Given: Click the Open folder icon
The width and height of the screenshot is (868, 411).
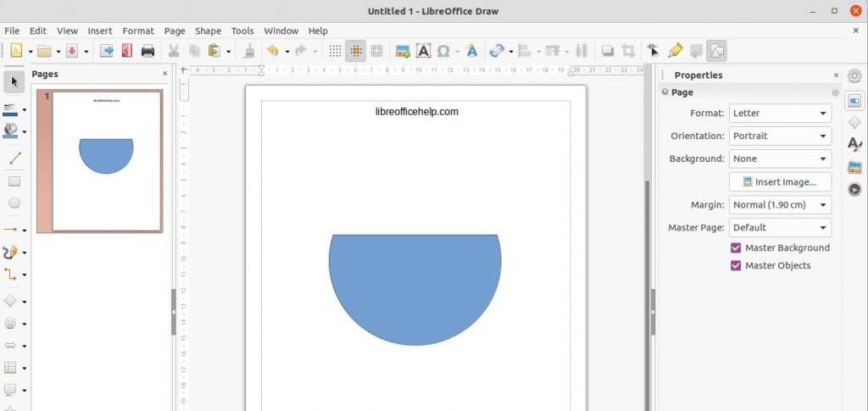Looking at the screenshot, I should click(44, 51).
